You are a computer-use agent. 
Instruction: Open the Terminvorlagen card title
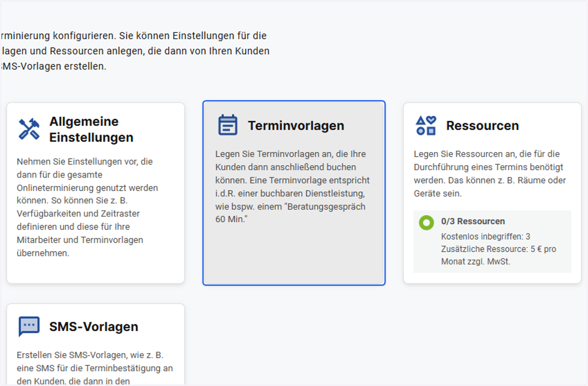[296, 126]
